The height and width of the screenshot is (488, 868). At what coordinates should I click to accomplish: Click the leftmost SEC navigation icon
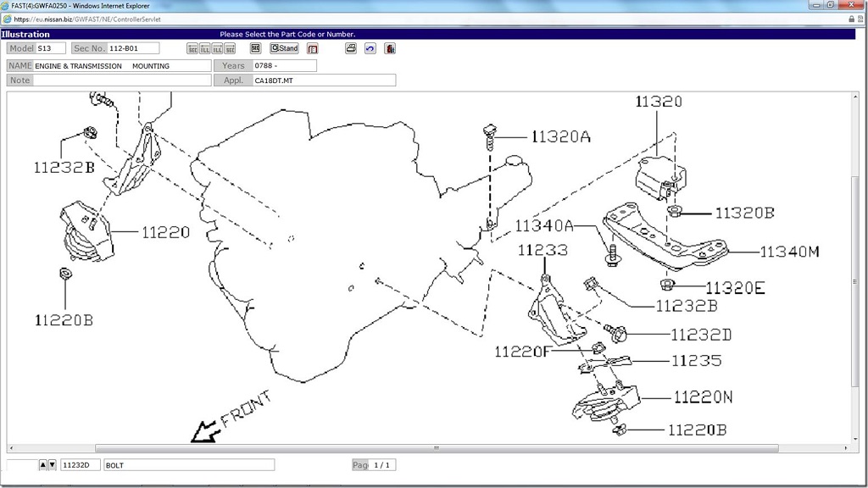[192, 49]
